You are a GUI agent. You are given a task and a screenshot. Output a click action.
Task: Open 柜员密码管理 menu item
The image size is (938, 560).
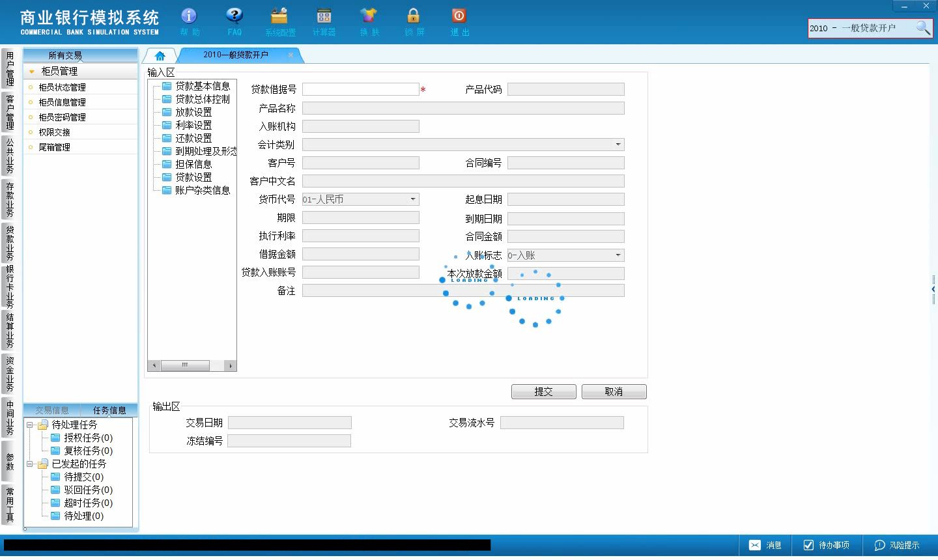tap(62, 117)
